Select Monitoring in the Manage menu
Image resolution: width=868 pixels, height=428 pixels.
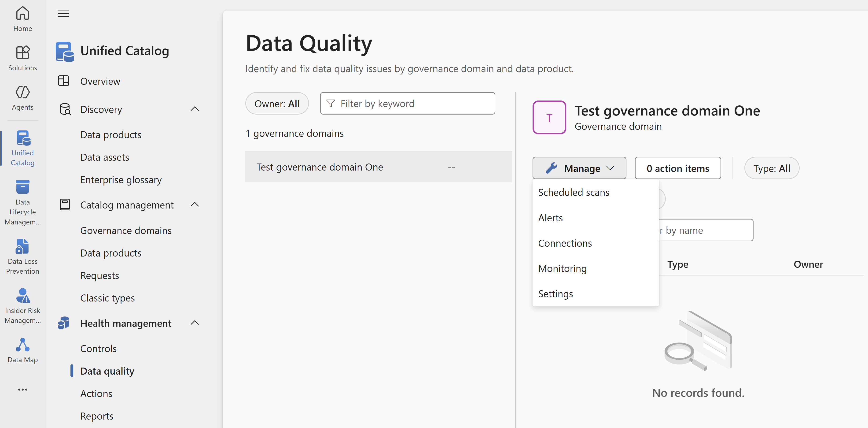point(562,268)
